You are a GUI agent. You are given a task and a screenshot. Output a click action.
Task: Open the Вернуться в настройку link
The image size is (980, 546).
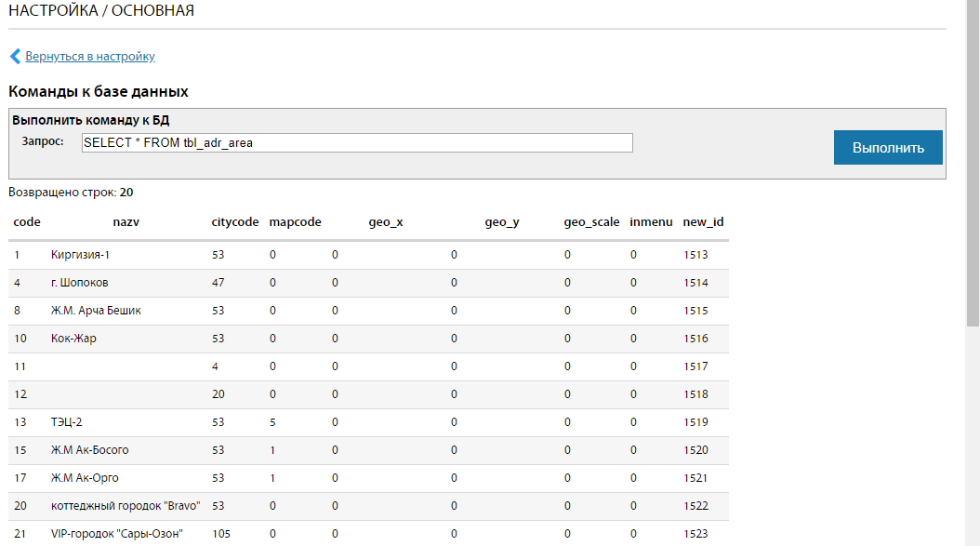click(x=90, y=57)
